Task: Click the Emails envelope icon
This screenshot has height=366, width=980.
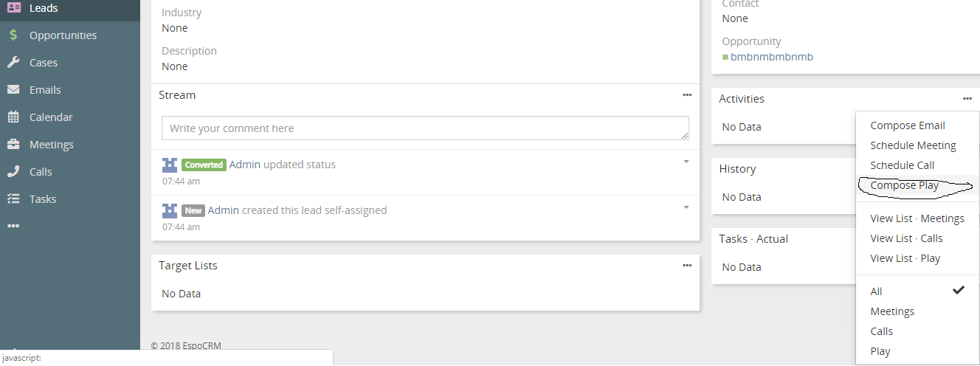Action: coord(13,90)
